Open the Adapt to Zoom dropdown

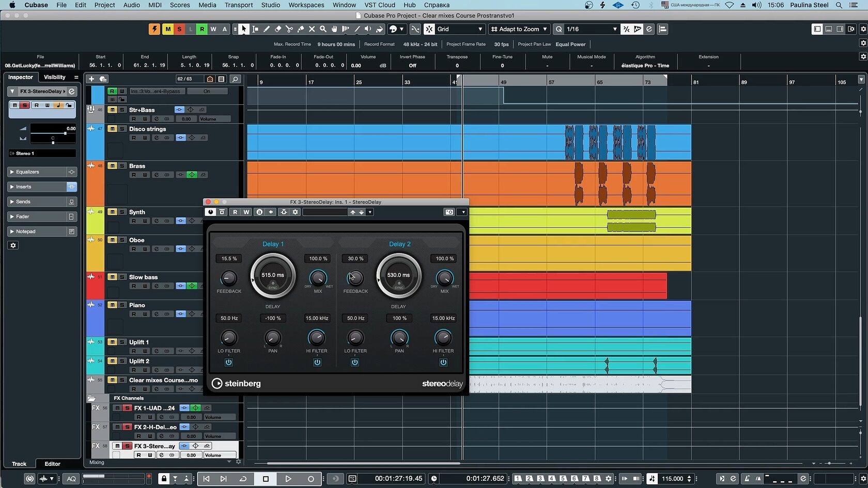[519, 29]
